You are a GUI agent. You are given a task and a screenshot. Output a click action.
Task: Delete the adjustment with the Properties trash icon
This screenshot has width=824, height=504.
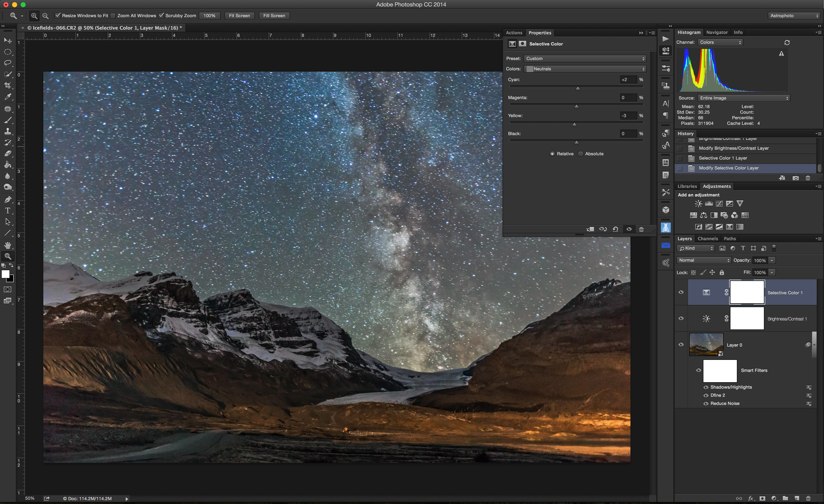tap(641, 229)
